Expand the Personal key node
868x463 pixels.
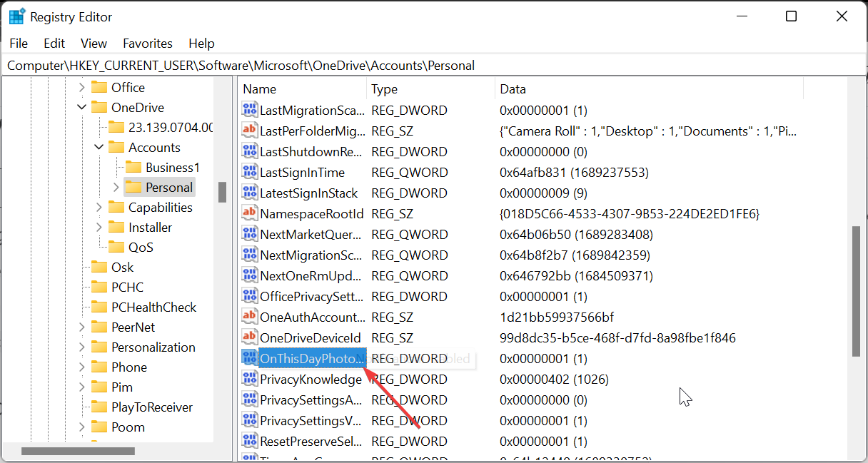point(116,188)
